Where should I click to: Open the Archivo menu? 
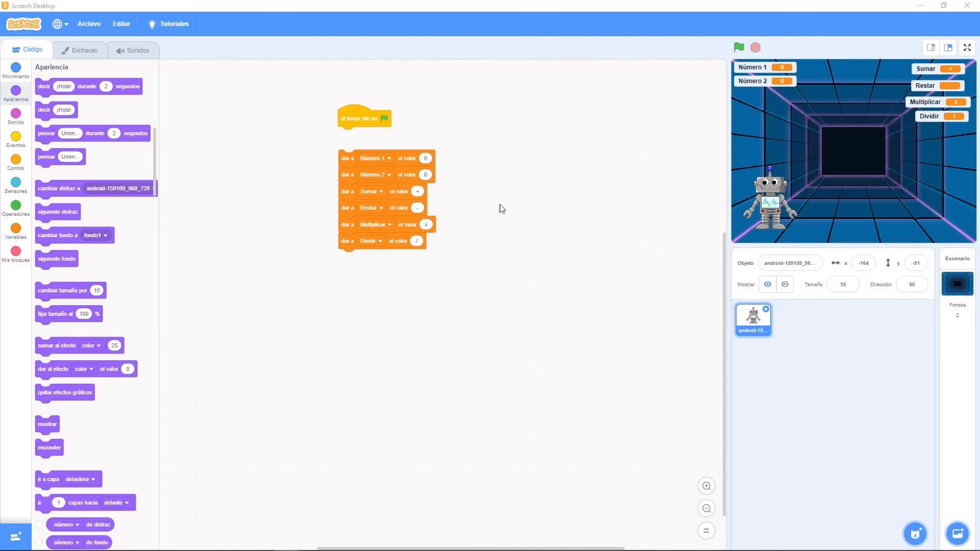pyautogui.click(x=88, y=23)
